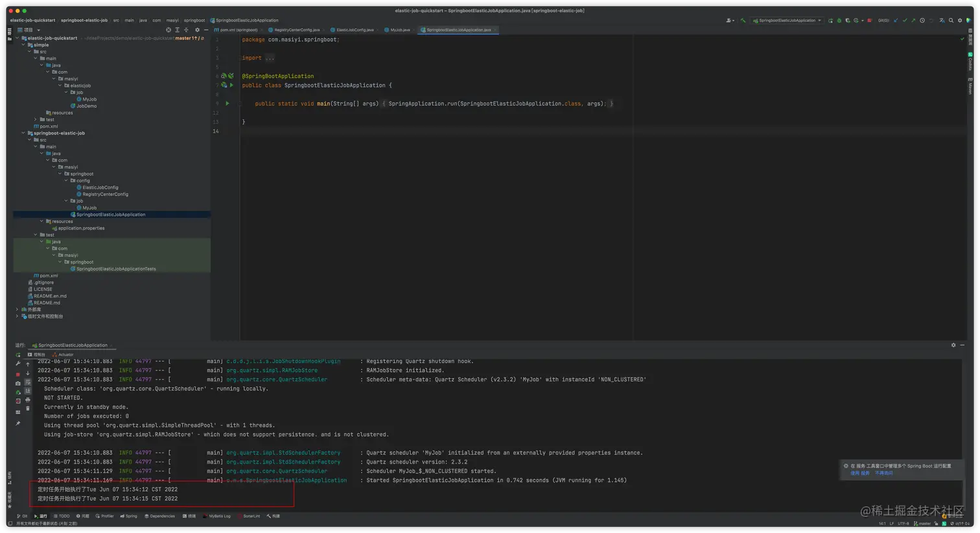Select application.properties in project tree
This screenshot has height=533, width=980.
coord(80,228)
